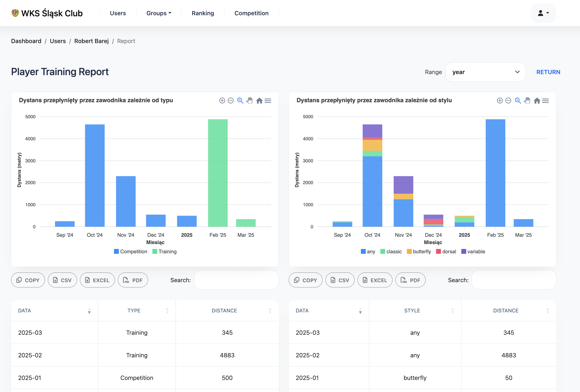The height and width of the screenshot is (392, 580).
Task: Open the Range year dropdown
Action: click(486, 72)
